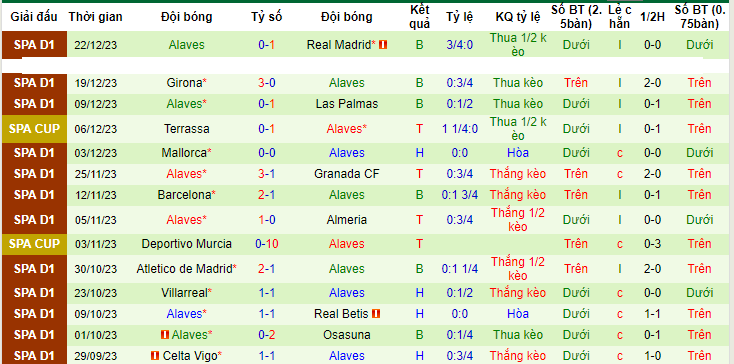Open the Giải đấu column header
734x364 pixels.
pos(34,17)
